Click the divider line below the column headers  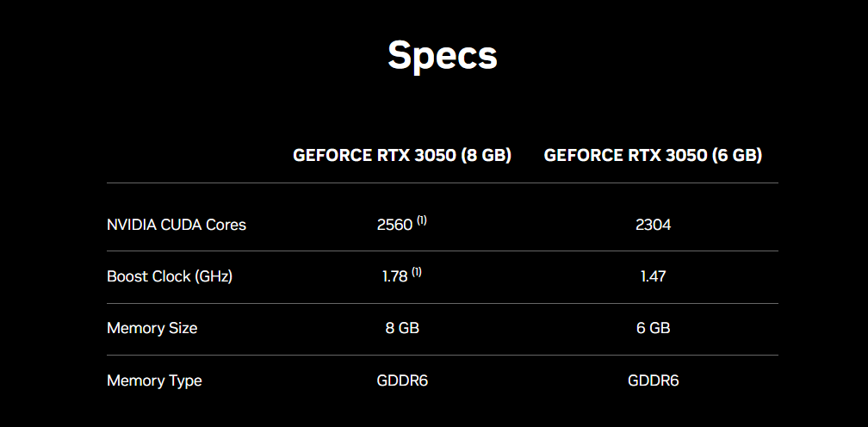coord(442,183)
